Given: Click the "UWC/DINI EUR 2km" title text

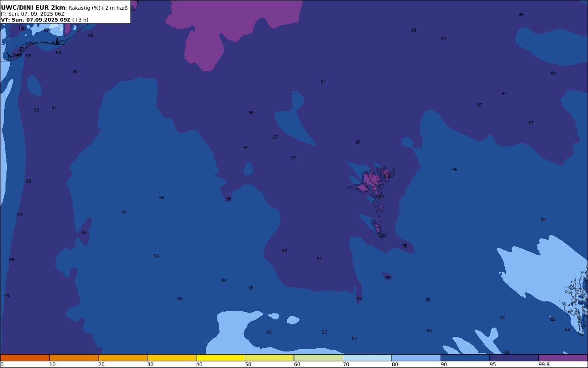Looking at the screenshot, I should pos(33,7).
